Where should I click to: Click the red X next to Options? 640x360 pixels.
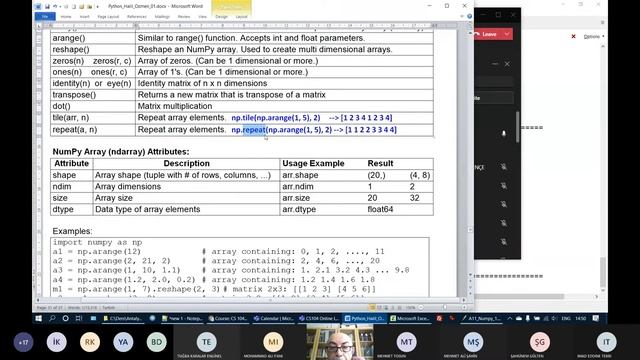[x=573, y=36]
